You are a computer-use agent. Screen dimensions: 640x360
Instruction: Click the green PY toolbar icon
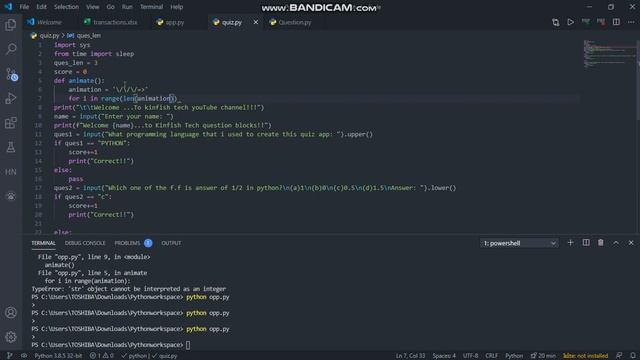coord(586,22)
